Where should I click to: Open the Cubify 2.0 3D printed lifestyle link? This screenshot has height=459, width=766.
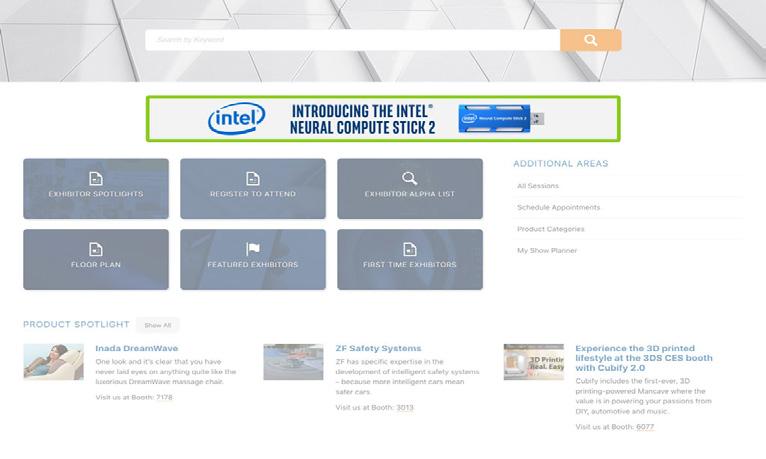pos(644,358)
